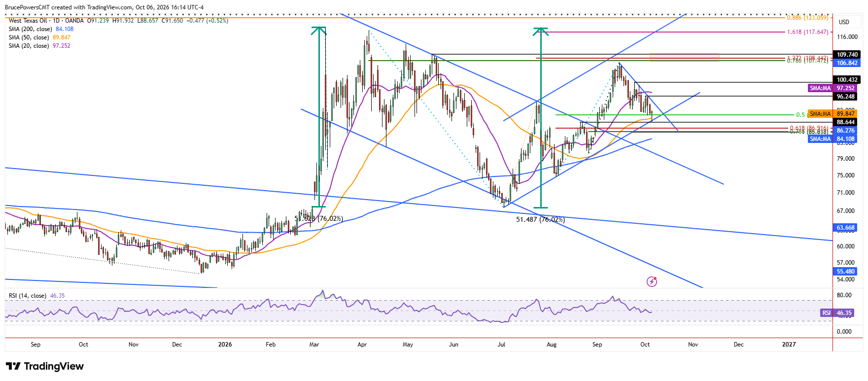This screenshot has height=381, width=868.
Task: Click the 2026 year marker on time axis
Action: (x=225, y=345)
